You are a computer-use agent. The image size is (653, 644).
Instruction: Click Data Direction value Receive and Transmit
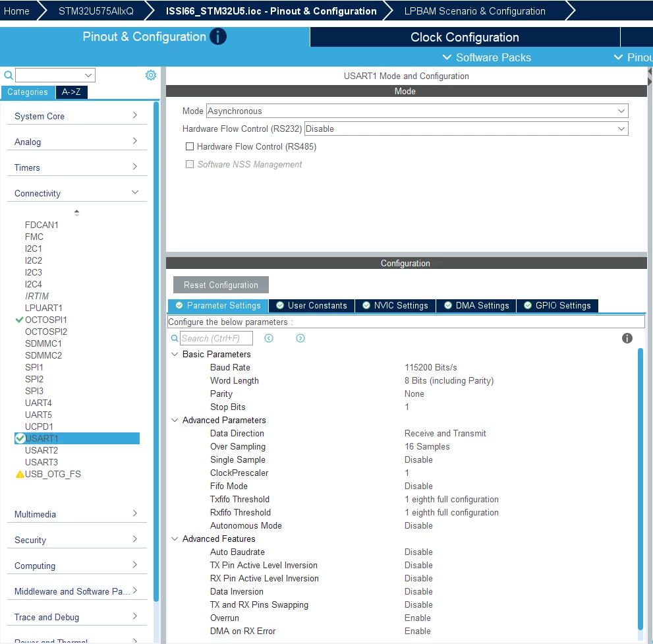(445, 433)
